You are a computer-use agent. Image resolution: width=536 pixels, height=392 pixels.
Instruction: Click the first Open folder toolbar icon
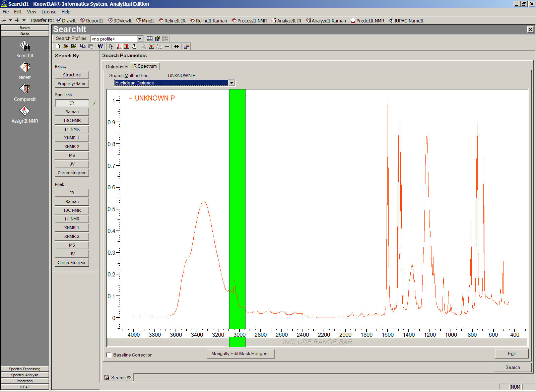[65, 46]
